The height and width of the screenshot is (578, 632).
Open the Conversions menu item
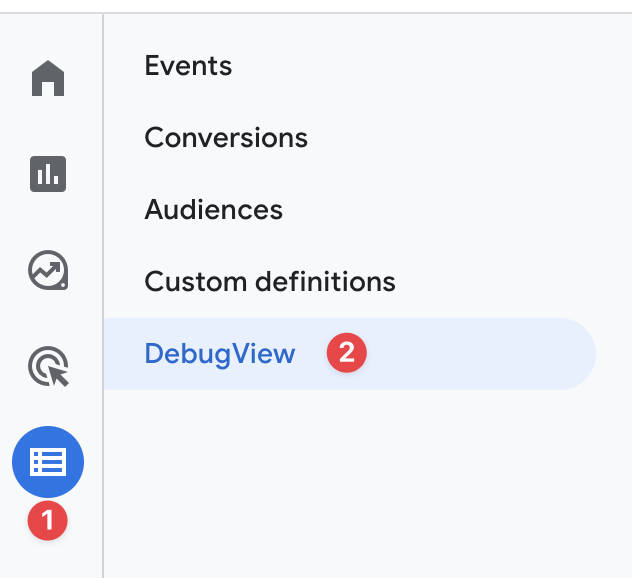click(226, 137)
